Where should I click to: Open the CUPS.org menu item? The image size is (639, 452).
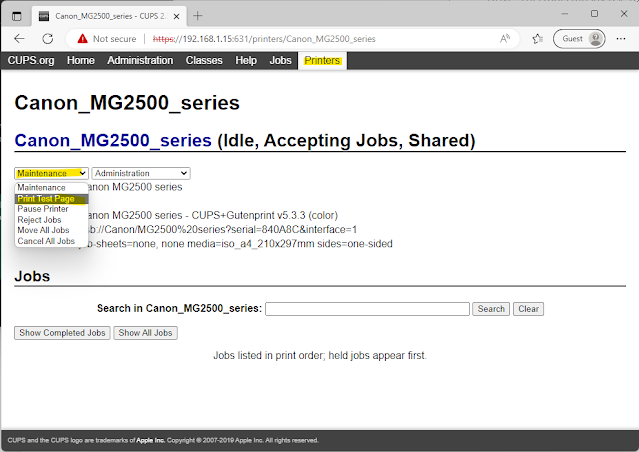31,60
